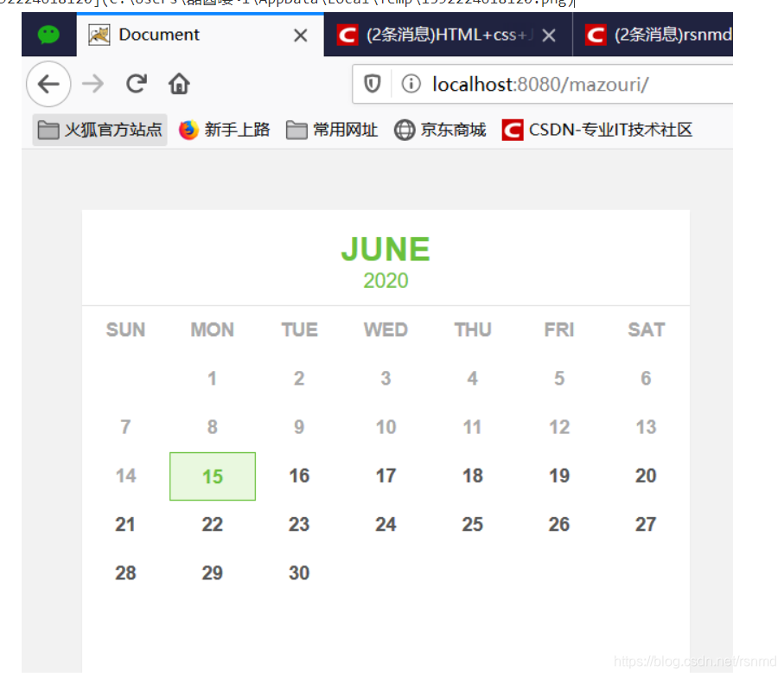The image size is (784, 677).
Task: Click the Tomcat favicon on Document tab
Action: pos(99,35)
